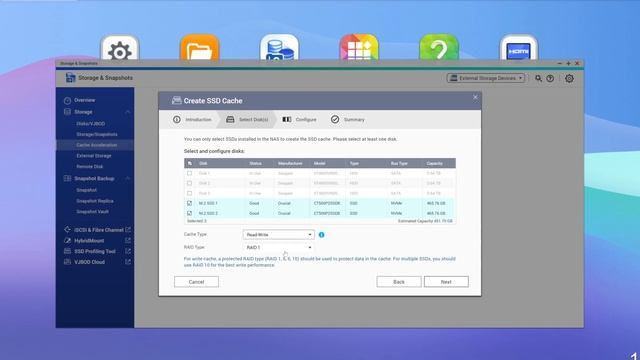Viewport: 640px width, 360px height.
Task: Click external-link icon beside VJBOD Cloud
Action: 128,262
